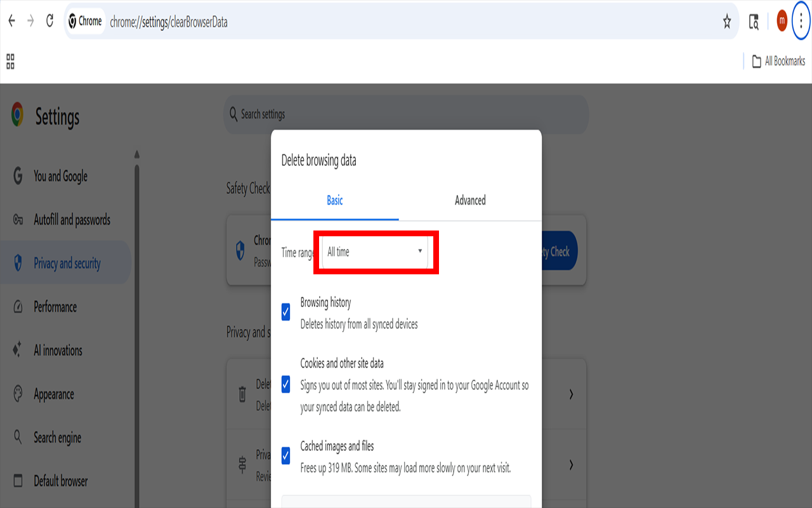Image resolution: width=812 pixels, height=508 pixels.
Task: Click the Safety Check button
Action: tap(559, 251)
